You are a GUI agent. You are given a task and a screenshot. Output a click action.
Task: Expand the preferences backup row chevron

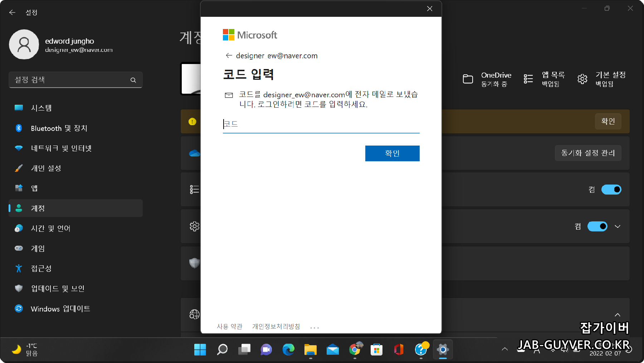click(618, 226)
